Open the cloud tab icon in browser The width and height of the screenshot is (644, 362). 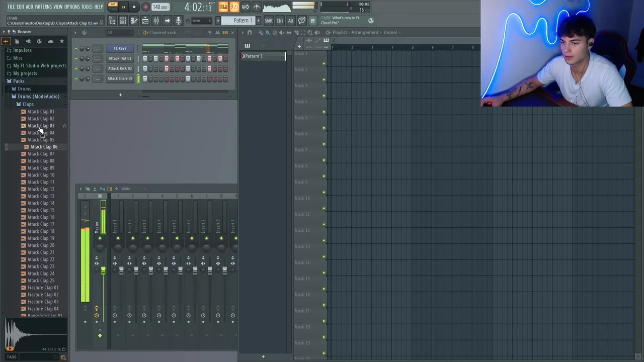pos(50,41)
